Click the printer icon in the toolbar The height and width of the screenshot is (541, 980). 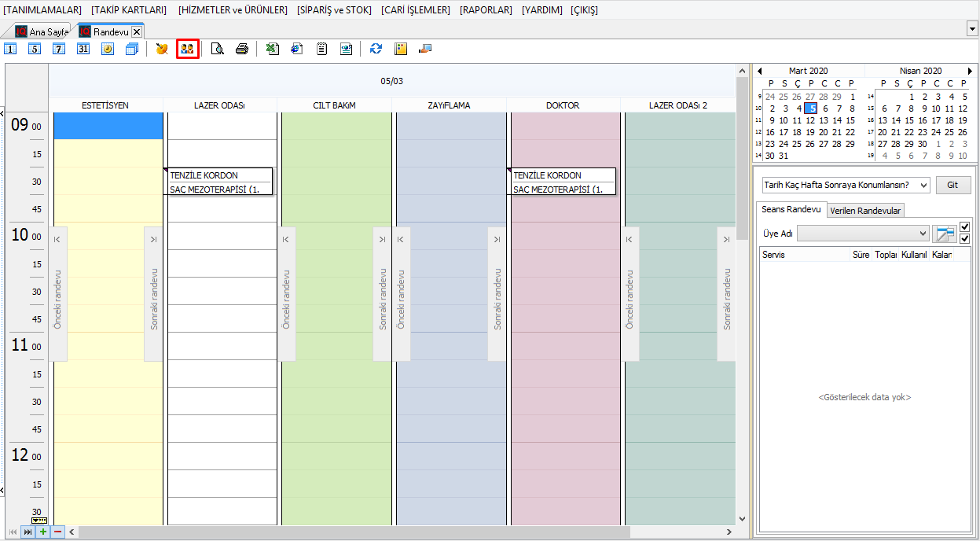(x=242, y=49)
